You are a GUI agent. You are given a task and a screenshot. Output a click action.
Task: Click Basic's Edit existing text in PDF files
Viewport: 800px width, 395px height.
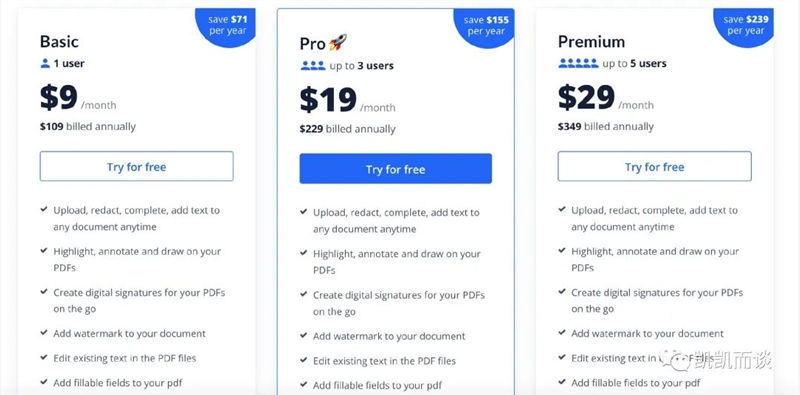click(x=124, y=358)
